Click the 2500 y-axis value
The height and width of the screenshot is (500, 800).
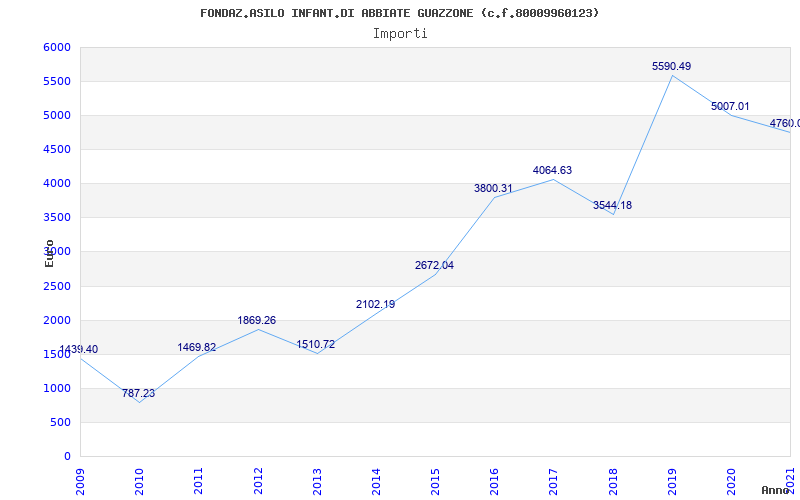(x=57, y=286)
